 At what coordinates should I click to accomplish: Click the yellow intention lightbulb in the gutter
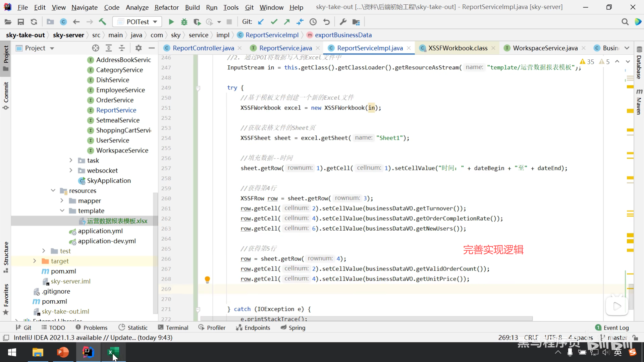click(207, 279)
